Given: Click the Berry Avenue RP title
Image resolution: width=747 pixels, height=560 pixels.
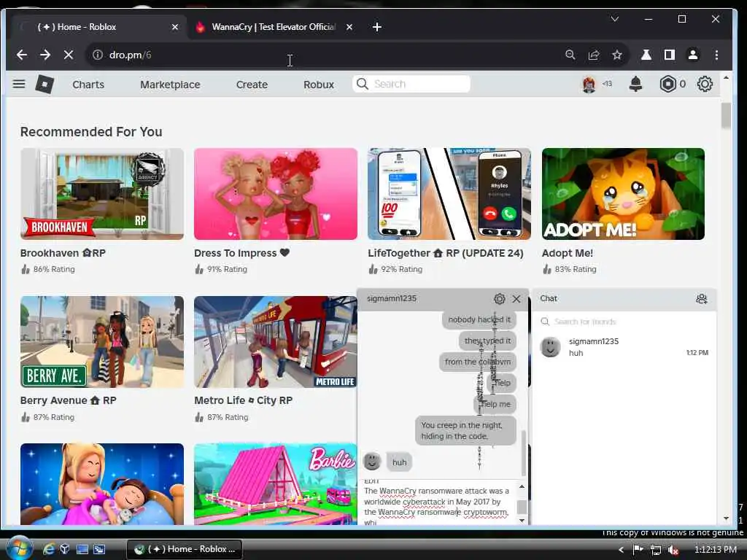Looking at the screenshot, I should (68, 400).
